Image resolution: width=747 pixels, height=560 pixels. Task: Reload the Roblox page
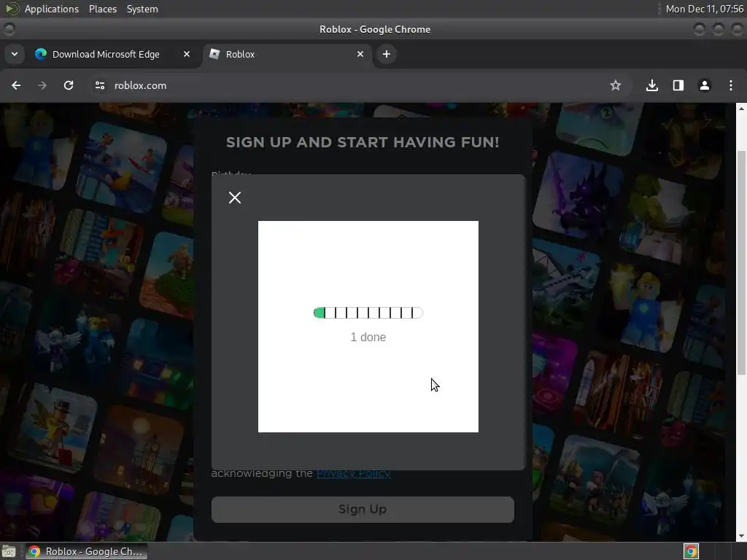(x=69, y=85)
